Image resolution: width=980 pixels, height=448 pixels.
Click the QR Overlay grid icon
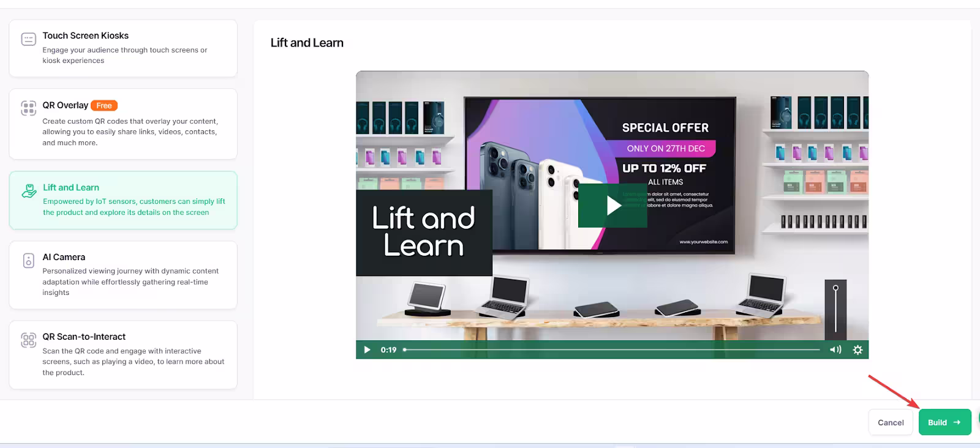(x=29, y=108)
